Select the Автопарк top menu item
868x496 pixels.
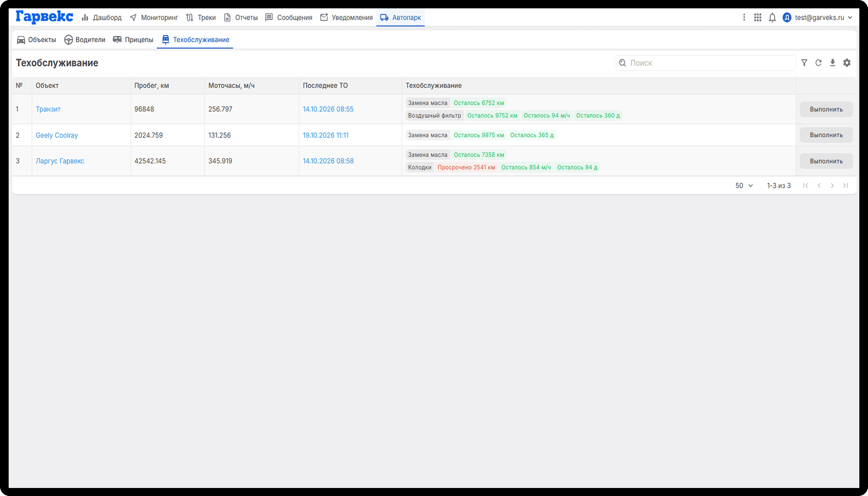pos(401,17)
